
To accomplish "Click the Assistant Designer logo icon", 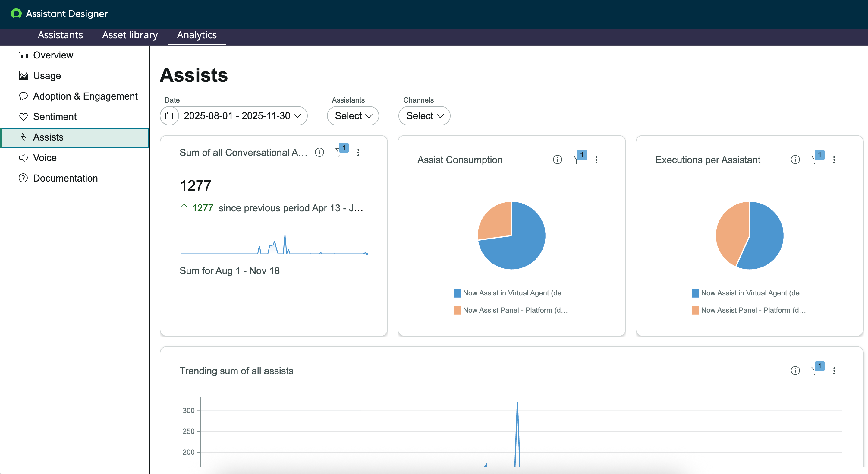I will (x=16, y=14).
